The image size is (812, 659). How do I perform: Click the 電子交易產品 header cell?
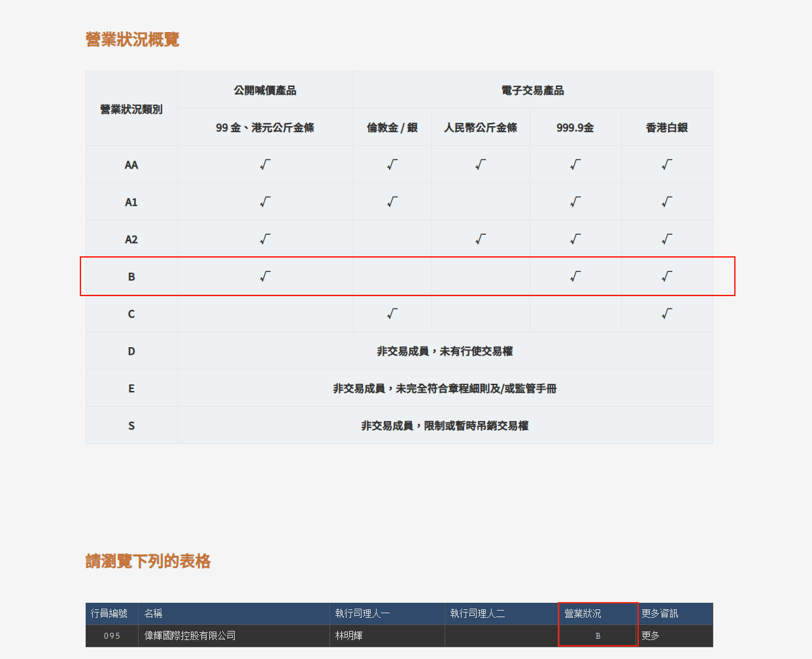[x=533, y=90]
